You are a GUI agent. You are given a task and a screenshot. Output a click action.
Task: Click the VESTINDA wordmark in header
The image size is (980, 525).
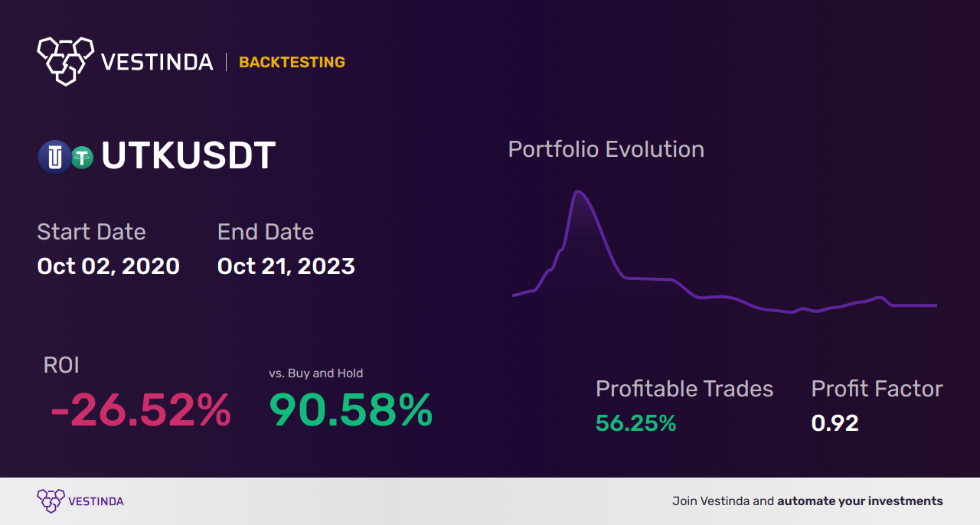[x=157, y=62]
